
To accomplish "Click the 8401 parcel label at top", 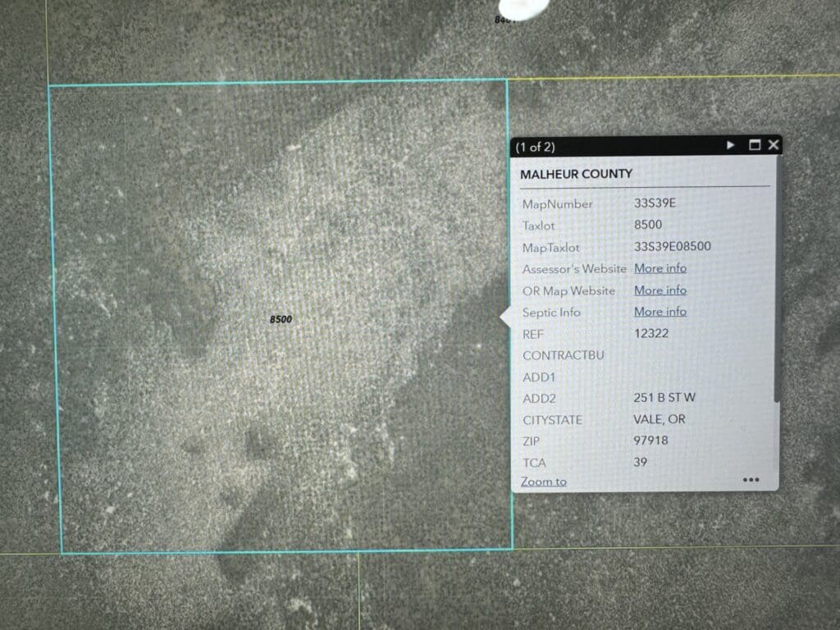I will point(504,18).
